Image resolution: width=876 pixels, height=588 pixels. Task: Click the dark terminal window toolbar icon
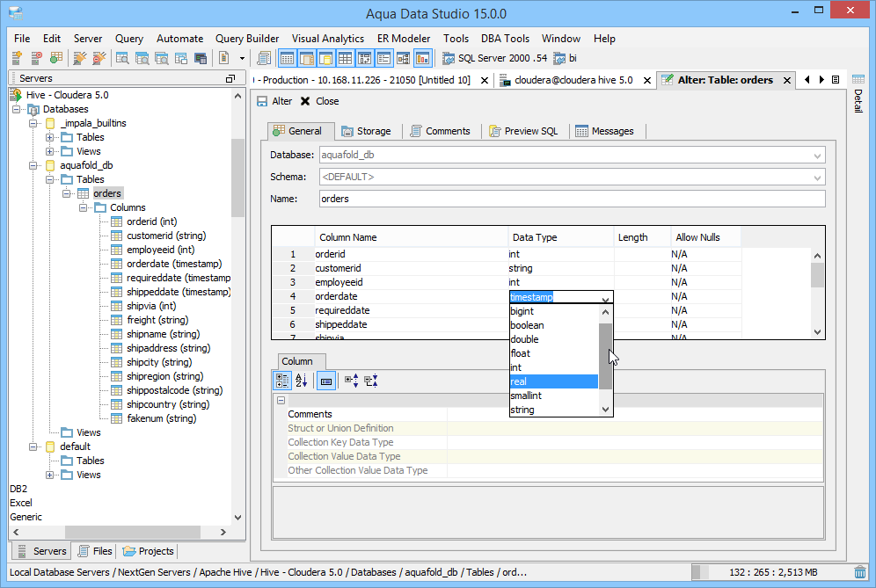[201, 58]
